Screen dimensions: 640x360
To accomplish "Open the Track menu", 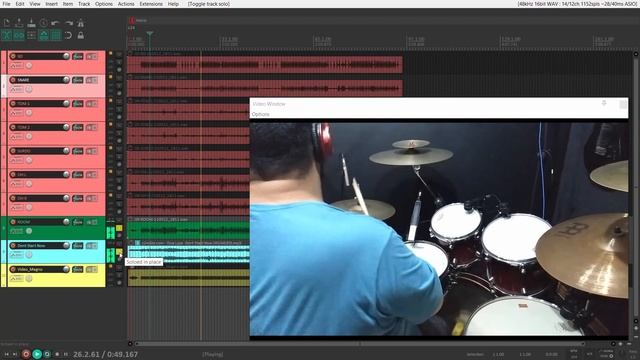I will pyautogui.click(x=84, y=4).
